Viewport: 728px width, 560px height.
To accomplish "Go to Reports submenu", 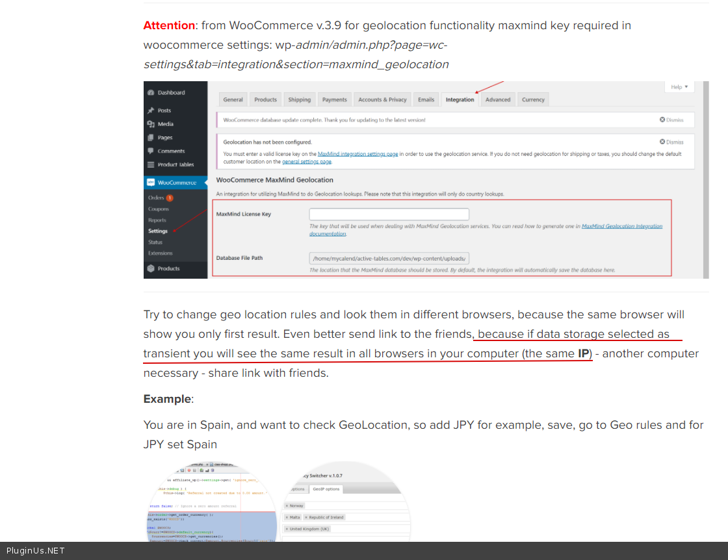I will 157,220.
